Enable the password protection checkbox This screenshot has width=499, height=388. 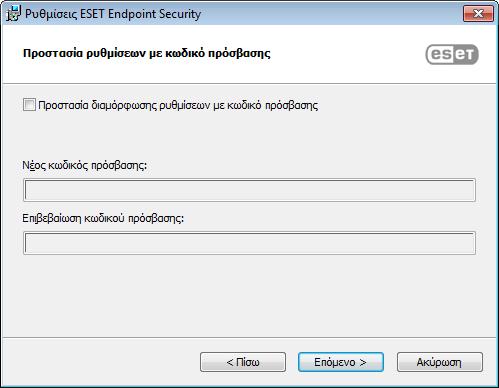pyautogui.click(x=29, y=105)
